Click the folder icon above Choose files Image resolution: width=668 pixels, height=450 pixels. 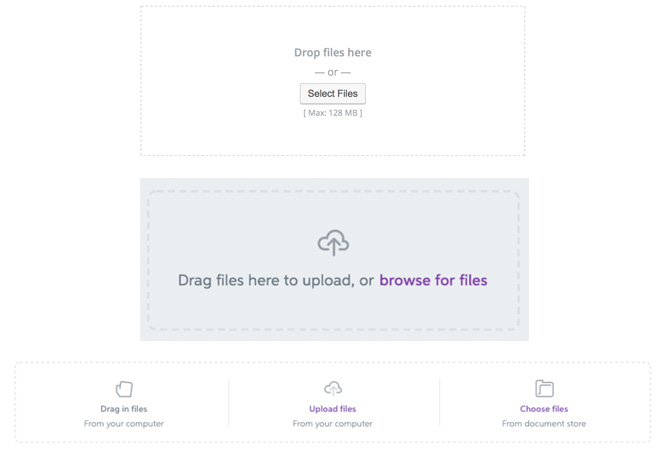click(x=544, y=389)
